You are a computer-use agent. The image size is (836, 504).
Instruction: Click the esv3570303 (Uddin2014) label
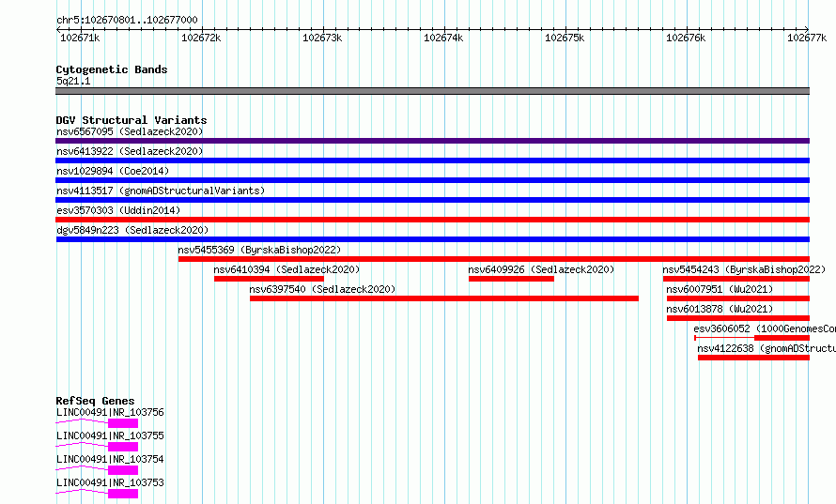(x=118, y=210)
